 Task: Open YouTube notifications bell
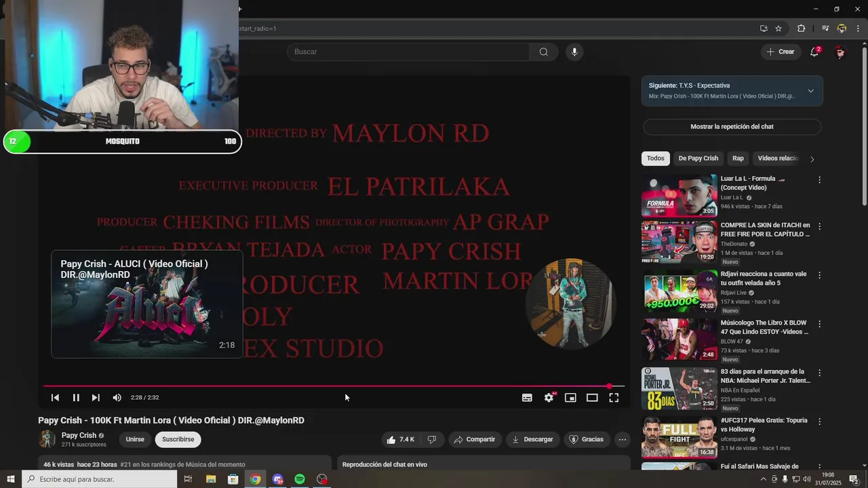pyautogui.click(x=814, y=52)
